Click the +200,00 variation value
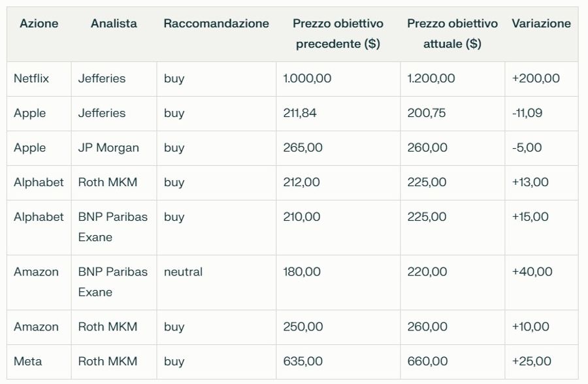Viewport: 588px width, 384px height. click(x=536, y=78)
